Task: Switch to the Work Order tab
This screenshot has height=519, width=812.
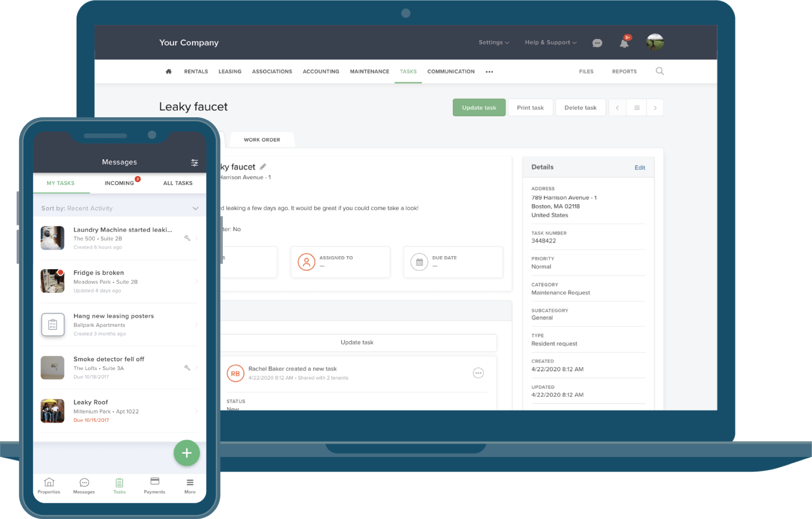Action: tap(262, 140)
